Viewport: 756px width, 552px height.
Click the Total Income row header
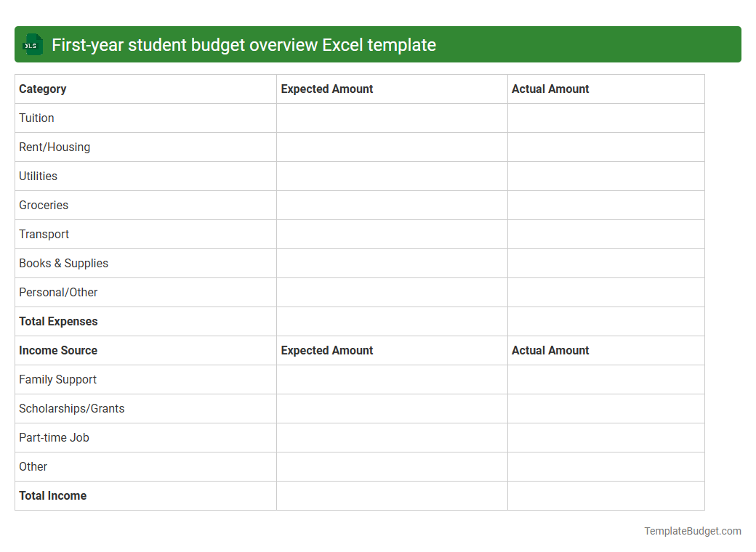[x=52, y=495]
